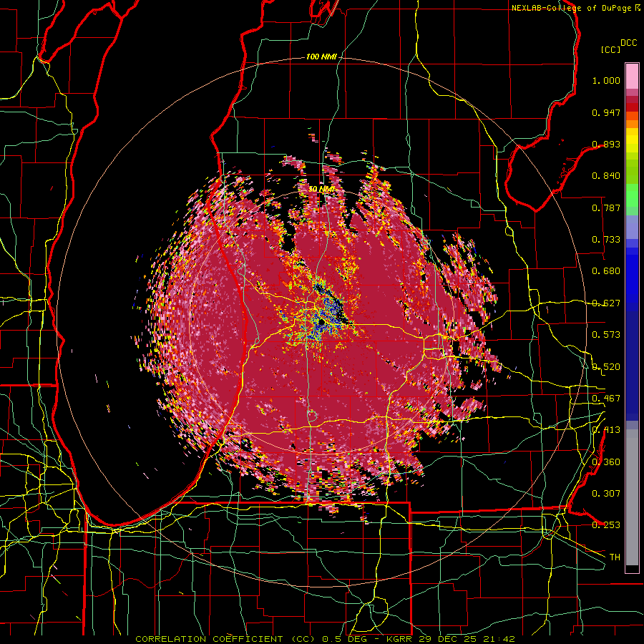Click the DCC product label above the color scale

click(628, 43)
